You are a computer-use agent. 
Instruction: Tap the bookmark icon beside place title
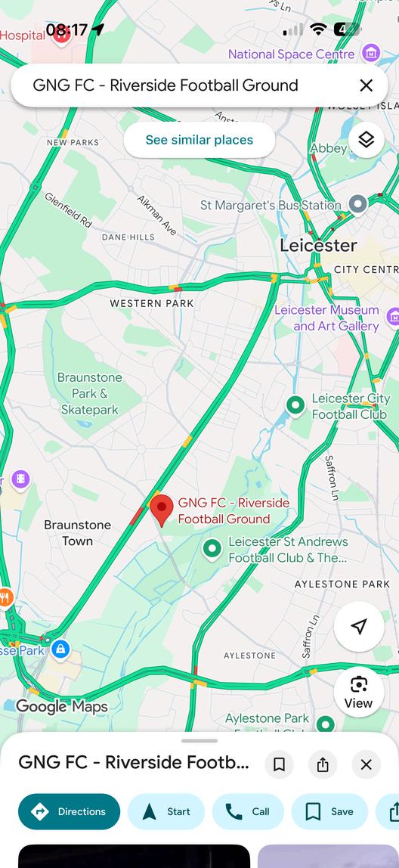click(x=280, y=764)
